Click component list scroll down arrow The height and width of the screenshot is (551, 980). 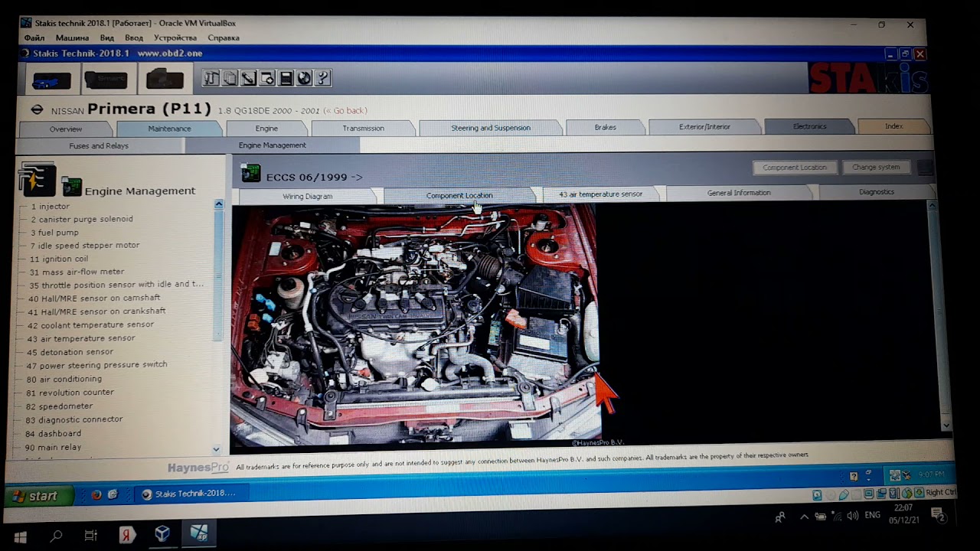216,450
